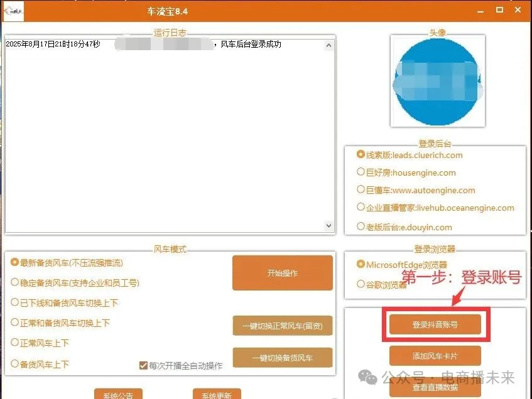Click 添加风车卡片 button
Image resolution: width=532 pixels, height=399 pixels.
tap(435, 356)
